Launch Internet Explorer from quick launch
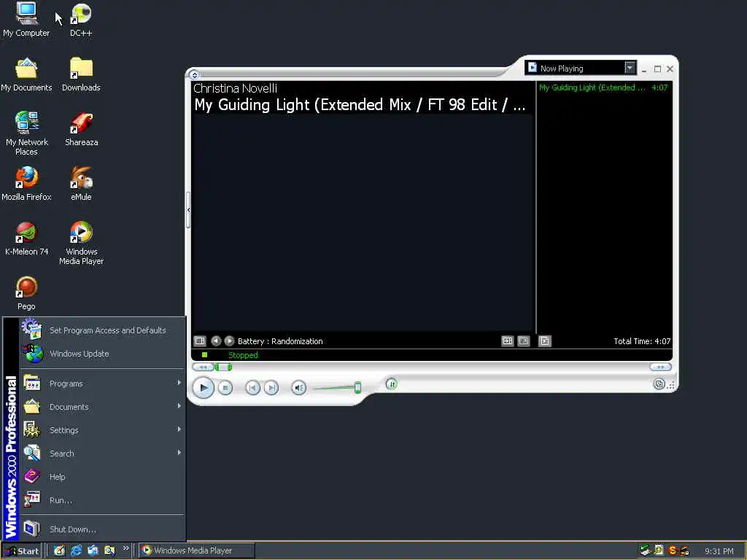Image resolution: width=747 pixels, height=560 pixels. (x=76, y=551)
